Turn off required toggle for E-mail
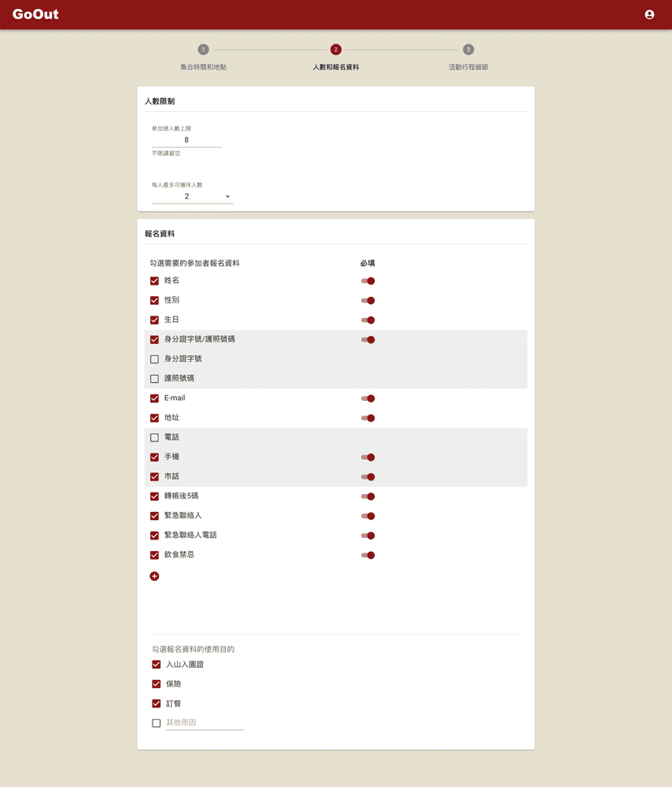 tap(368, 398)
